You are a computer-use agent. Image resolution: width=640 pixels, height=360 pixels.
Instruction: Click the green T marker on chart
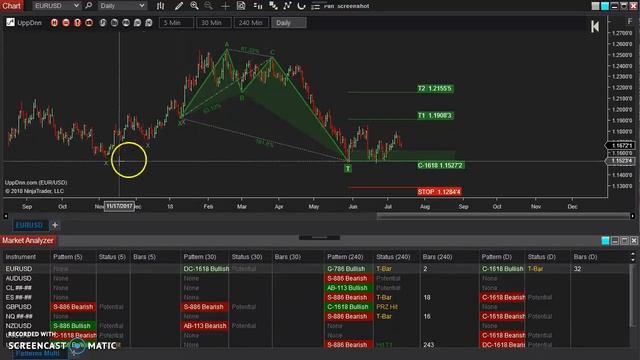pyautogui.click(x=348, y=168)
